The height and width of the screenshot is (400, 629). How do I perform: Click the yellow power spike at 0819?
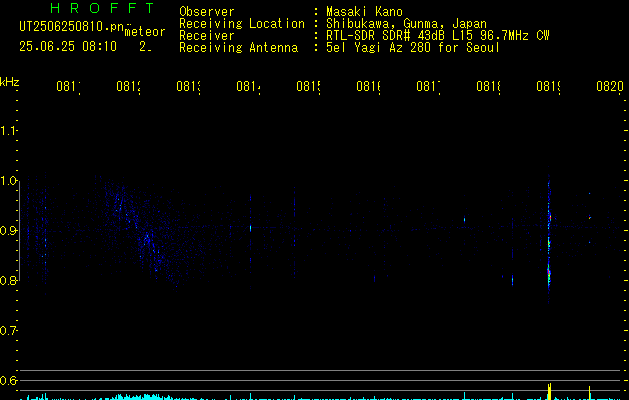click(550, 392)
